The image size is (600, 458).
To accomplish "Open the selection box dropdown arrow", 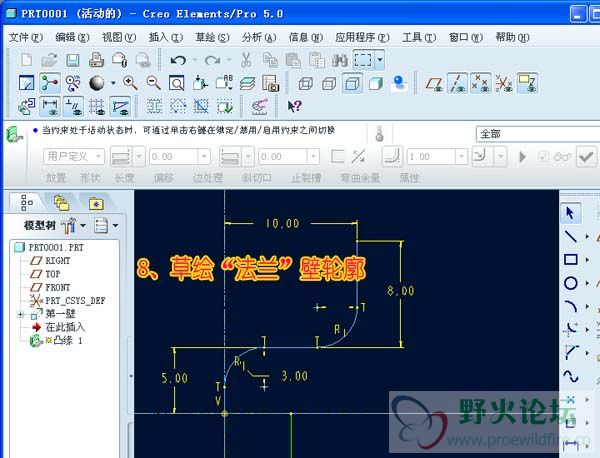I will tap(380, 60).
